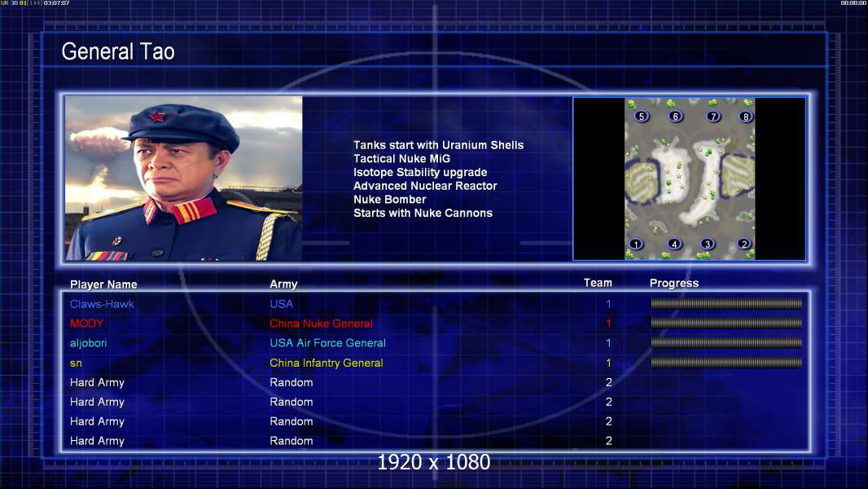Screen dimensions: 868x489
Task: Click the Isotope Stability upgrade line
Action: point(420,172)
